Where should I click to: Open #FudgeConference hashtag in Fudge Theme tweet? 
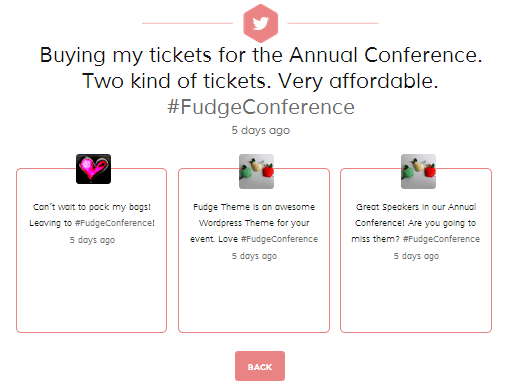pyautogui.click(x=279, y=239)
